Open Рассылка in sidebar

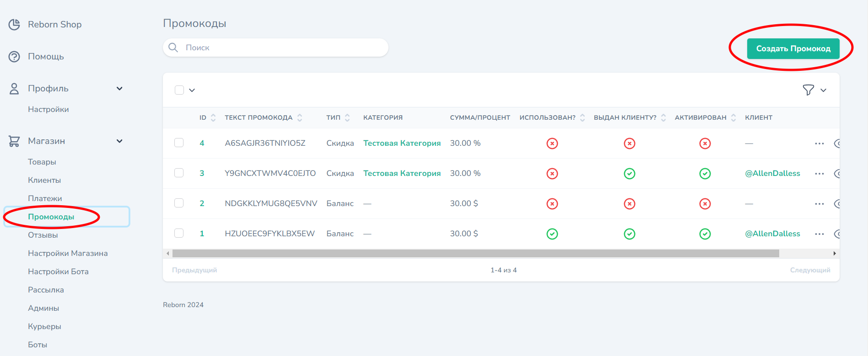coord(46,290)
